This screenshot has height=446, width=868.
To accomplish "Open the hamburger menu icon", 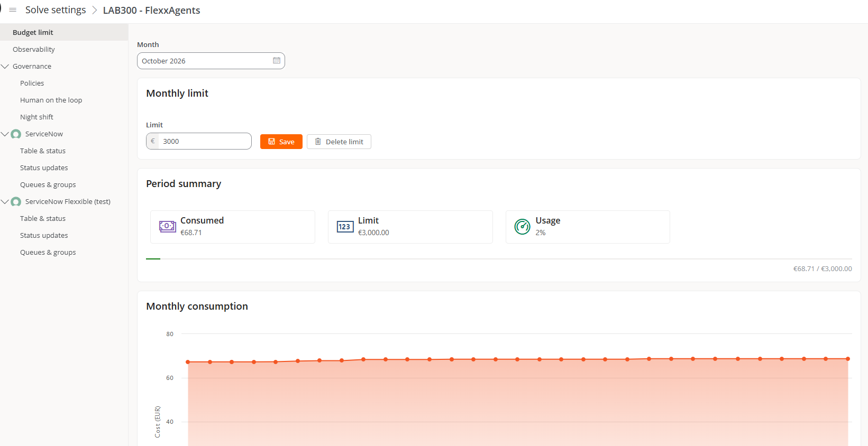I will tap(13, 10).
